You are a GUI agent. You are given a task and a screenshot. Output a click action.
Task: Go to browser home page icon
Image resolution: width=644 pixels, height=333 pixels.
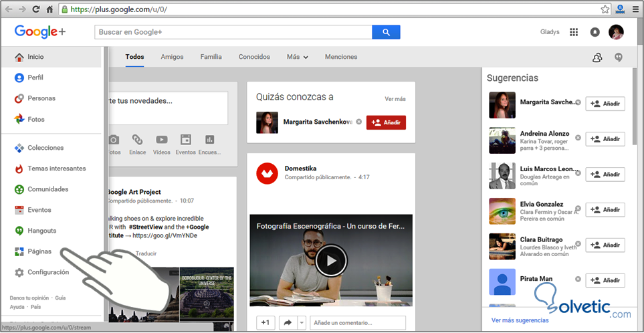tap(49, 9)
